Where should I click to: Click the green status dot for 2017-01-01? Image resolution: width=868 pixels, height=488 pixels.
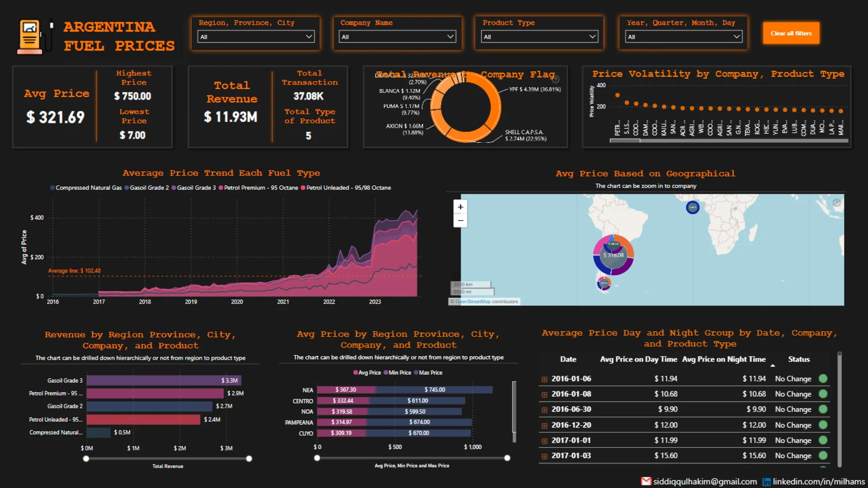click(x=823, y=441)
